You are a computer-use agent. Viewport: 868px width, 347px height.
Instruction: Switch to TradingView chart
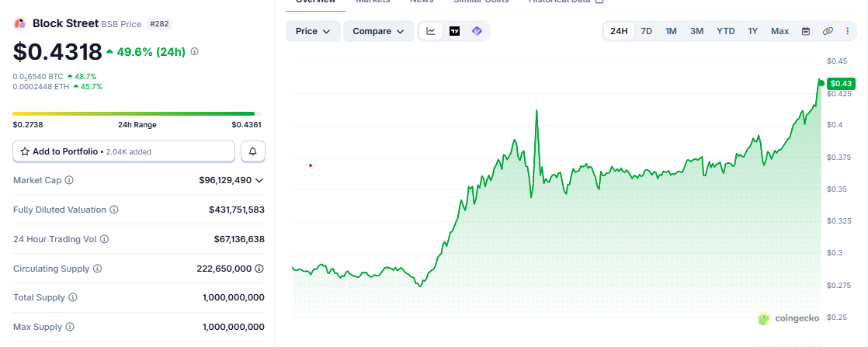[x=454, y=31]
